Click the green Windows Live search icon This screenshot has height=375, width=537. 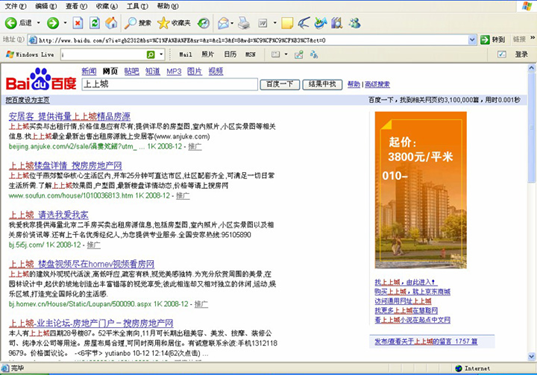151,54
